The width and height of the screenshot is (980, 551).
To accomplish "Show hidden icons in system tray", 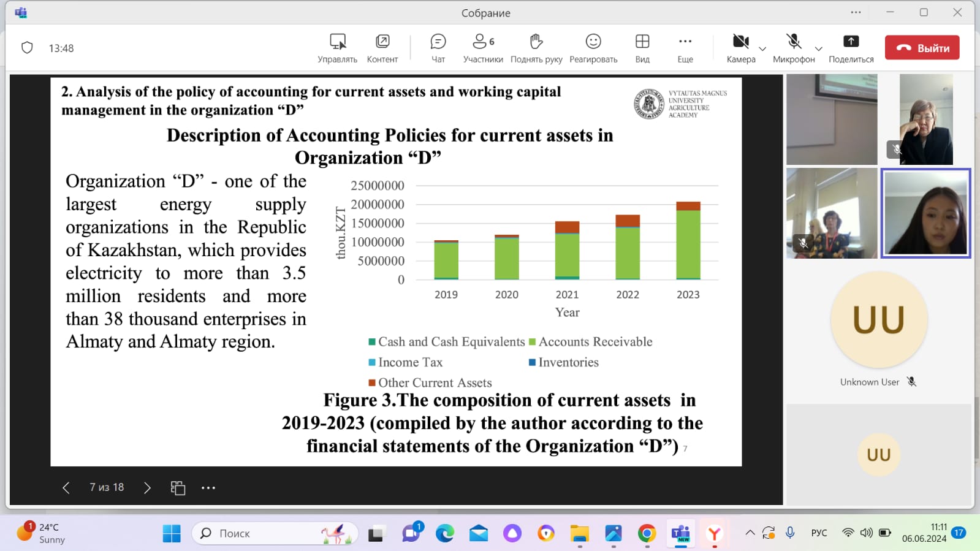I will (x=750, y=533).
